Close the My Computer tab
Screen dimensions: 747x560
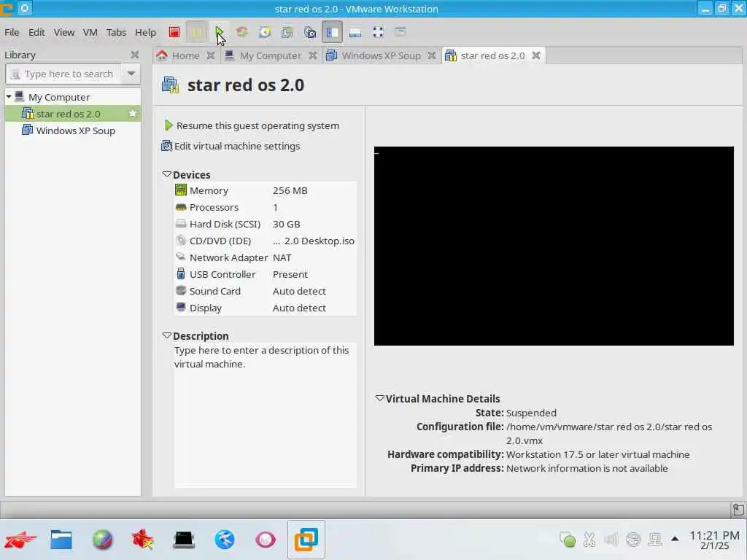[312, 55]
